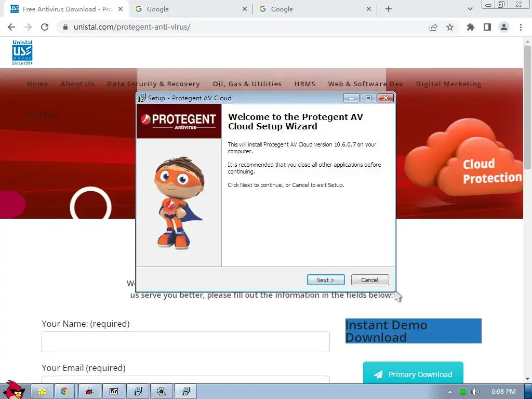Click the 6:08 PM taskbar clock
Image resolution: width=532 pixels, height=399 pixels.
pyautogui.click(x=503, y=392)
